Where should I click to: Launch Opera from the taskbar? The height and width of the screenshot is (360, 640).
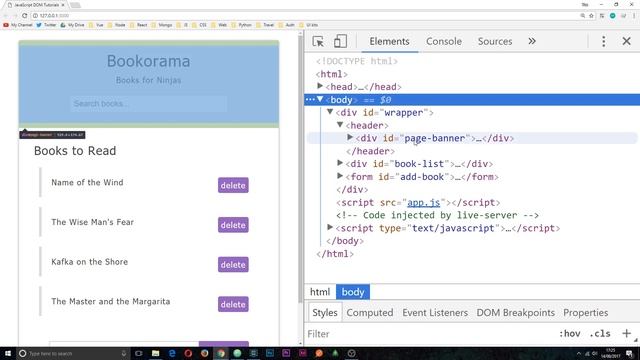click(188, 353)
